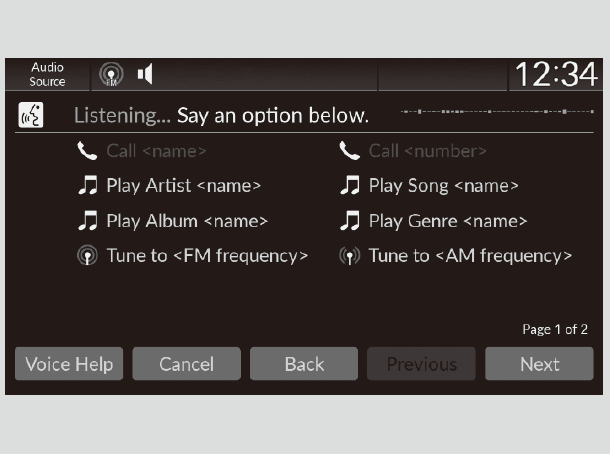Tap the AM antenna icon beside Tune to AM
The height and width of the screenshot is (454, 610).
pos(349,256)
